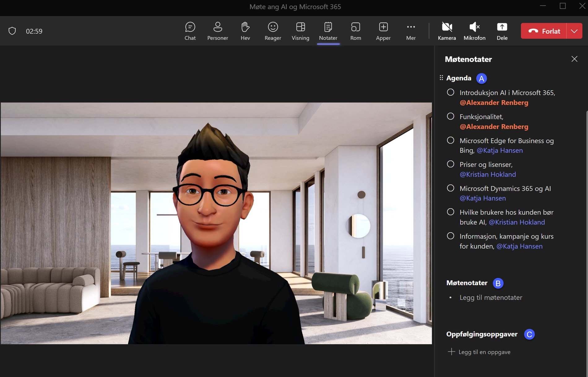This screenshot has height=377, width=588.
Task: Open the Mer overflow menu
Action: (411, 31)
